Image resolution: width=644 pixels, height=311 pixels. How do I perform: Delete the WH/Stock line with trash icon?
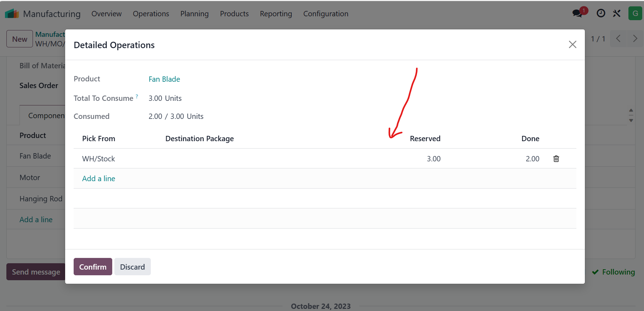556,159
